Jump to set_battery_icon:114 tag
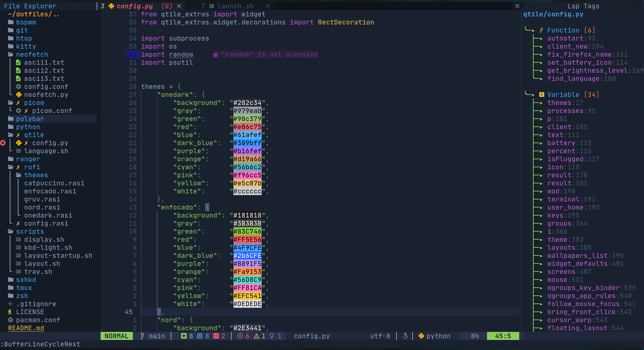 tap(587, 62)
